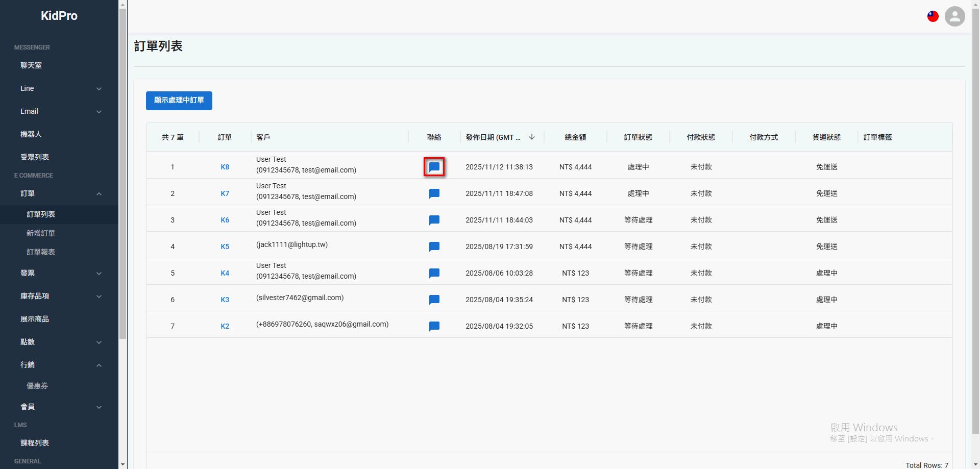The image size is (980, 469).
Task: Open the user account avatar
Action: tap(955, 16)
